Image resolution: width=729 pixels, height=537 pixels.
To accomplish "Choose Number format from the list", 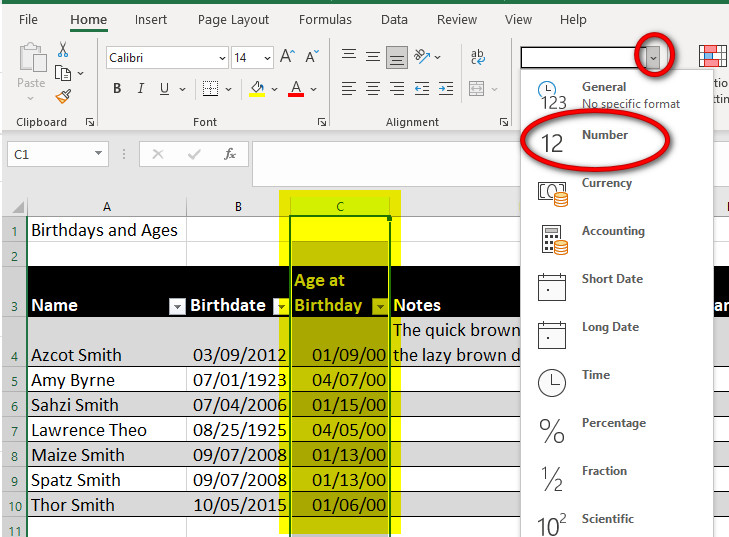I will (x=604, y=135).
